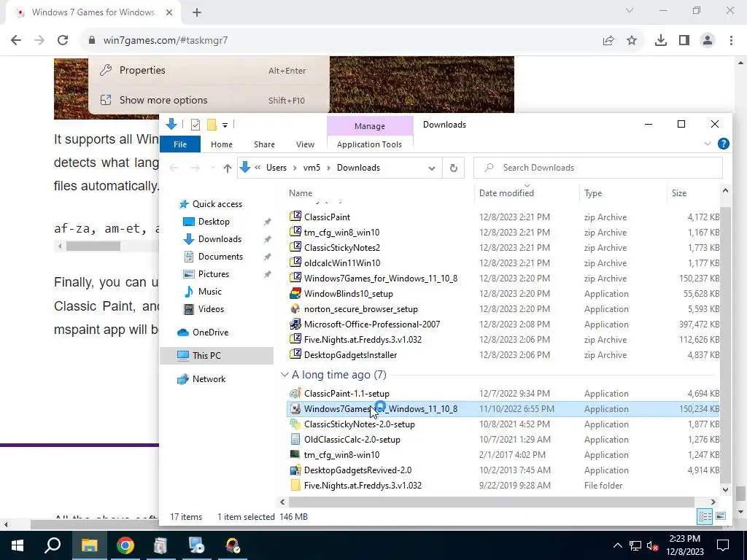747x560 pixels.
Task: Collapse the 'A long time ago' group
Action: 285,375
